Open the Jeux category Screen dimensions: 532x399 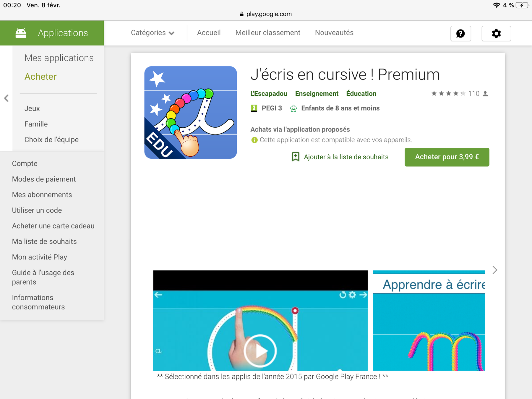[32, 108]
